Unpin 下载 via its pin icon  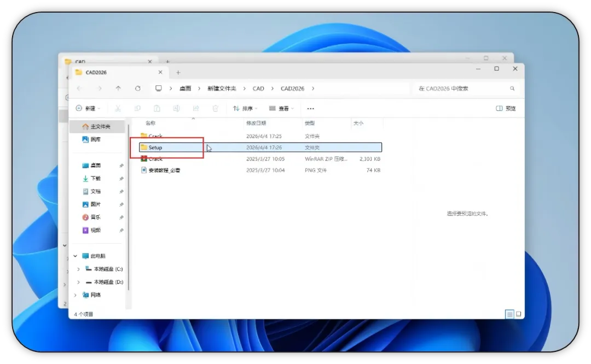[x=121, y=178]
